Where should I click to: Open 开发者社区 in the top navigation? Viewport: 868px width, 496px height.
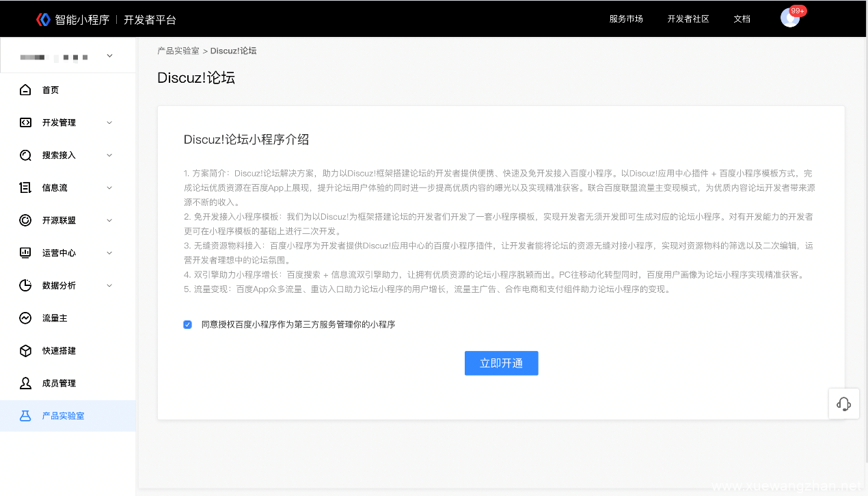pyautogui.click(x=688, y=19)
